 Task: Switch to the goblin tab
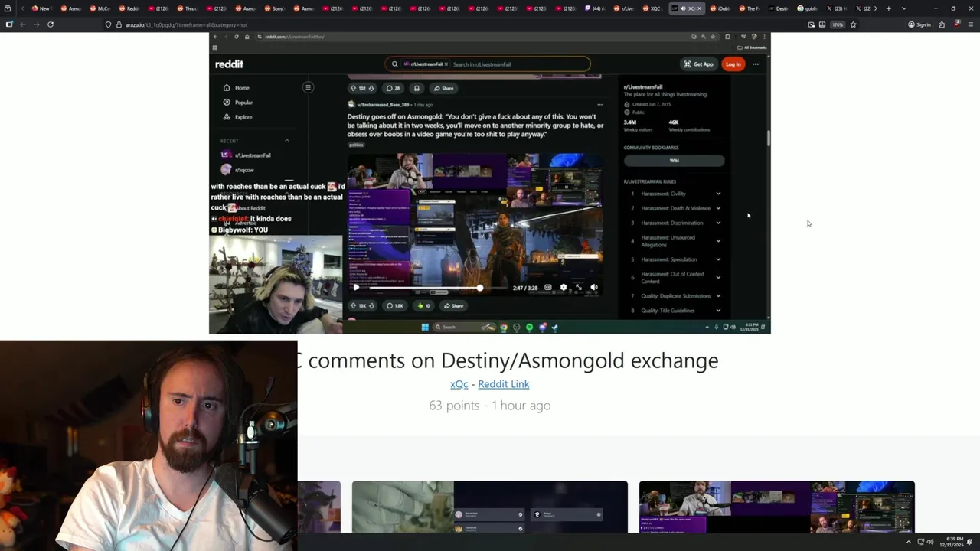(807, 8)
